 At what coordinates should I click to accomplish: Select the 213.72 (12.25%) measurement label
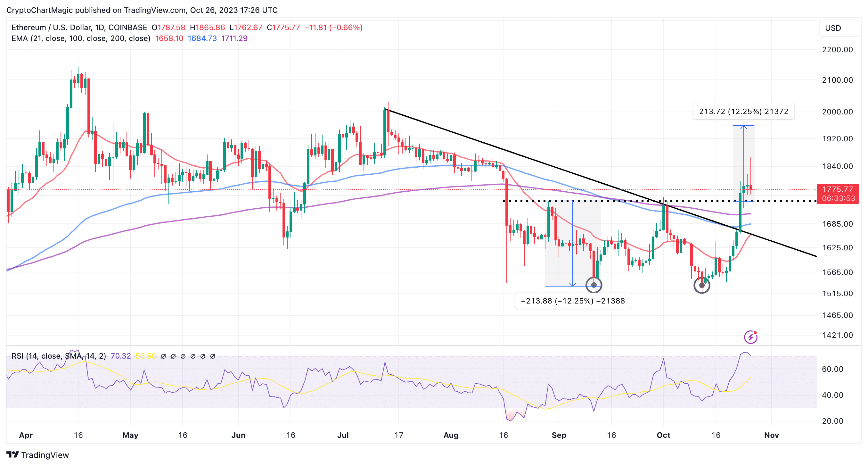point(743,112)
